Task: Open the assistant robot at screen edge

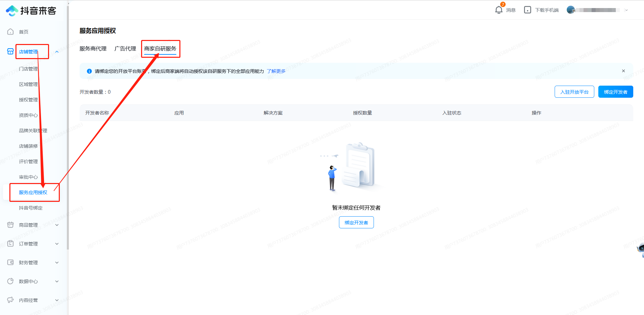Action: coord(641,250)
